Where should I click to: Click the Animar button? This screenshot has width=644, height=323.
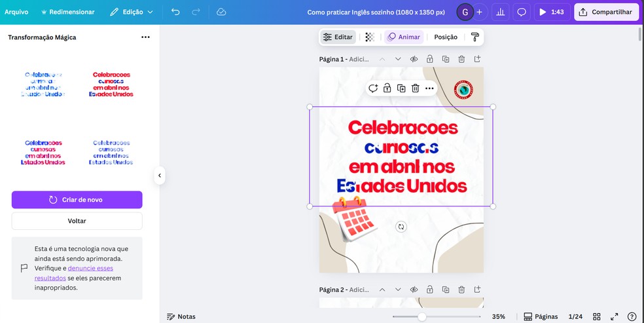point(404,37)
